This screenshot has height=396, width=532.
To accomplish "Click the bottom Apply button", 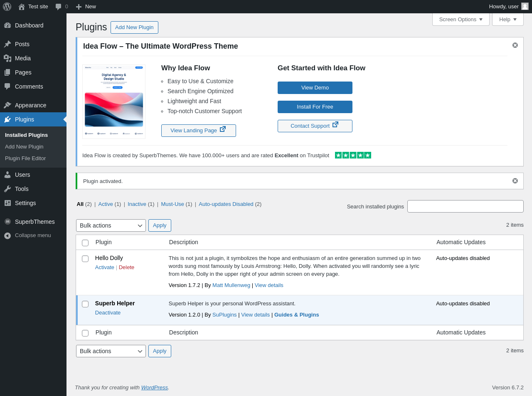I will (x=160, y=351).
